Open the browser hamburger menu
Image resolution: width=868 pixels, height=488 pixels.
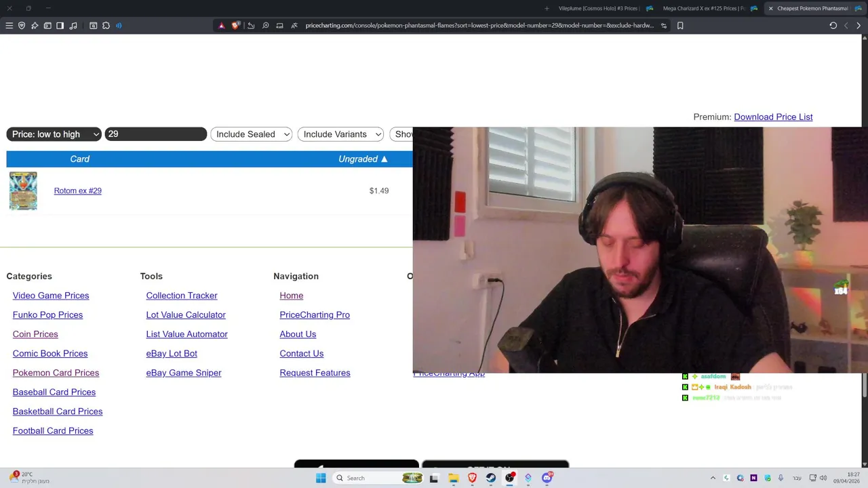pyautogui.click(x=9, y=26)
